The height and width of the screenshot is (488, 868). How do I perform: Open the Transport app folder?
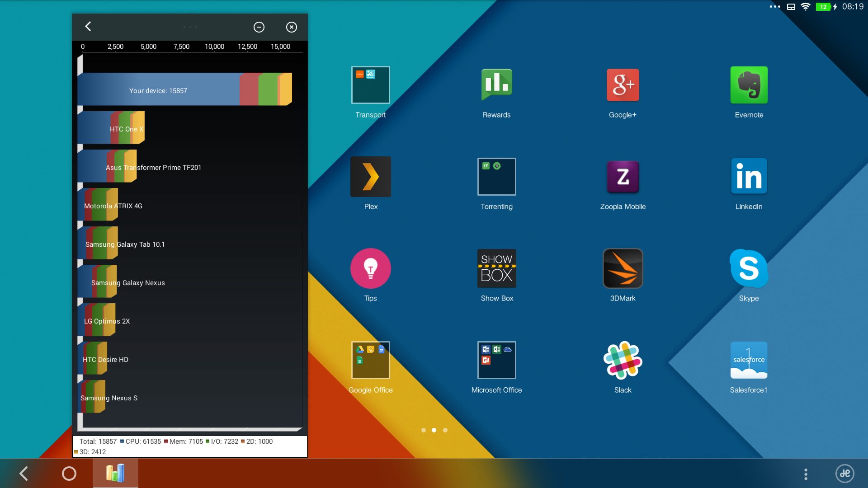[370, 85]
